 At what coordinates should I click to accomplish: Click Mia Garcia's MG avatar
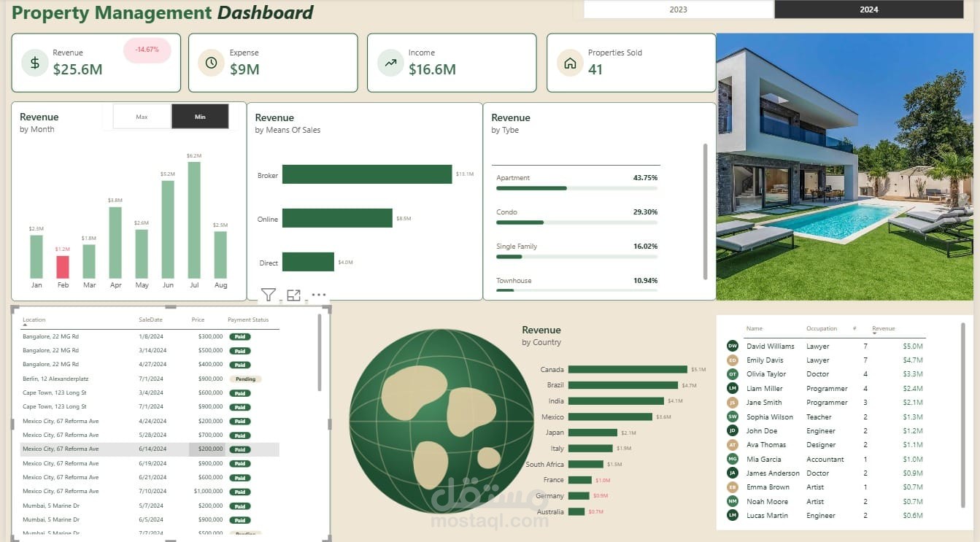tap(733, 459)
